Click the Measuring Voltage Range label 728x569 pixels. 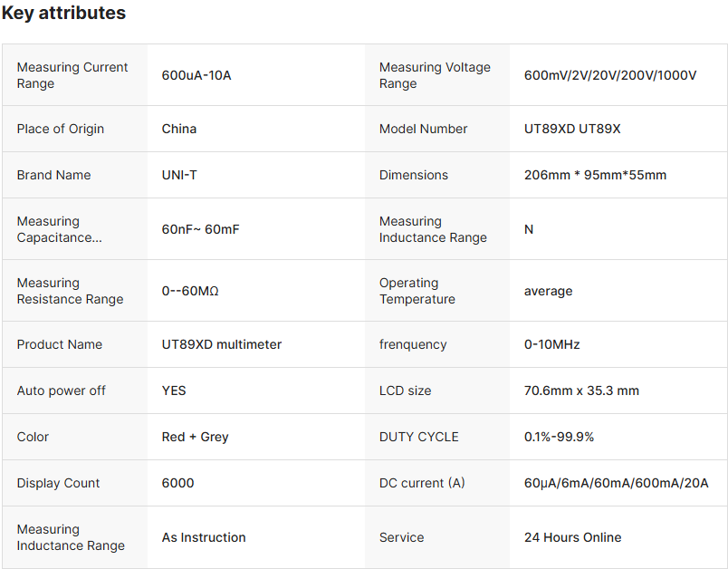coord(435,75)
